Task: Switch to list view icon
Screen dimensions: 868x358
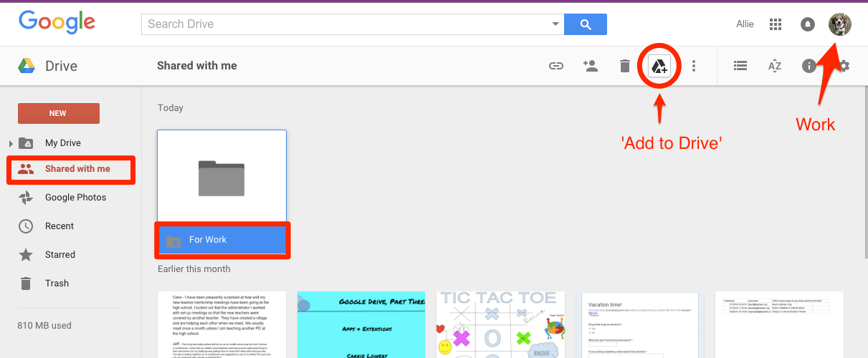Action: (740, 66)
